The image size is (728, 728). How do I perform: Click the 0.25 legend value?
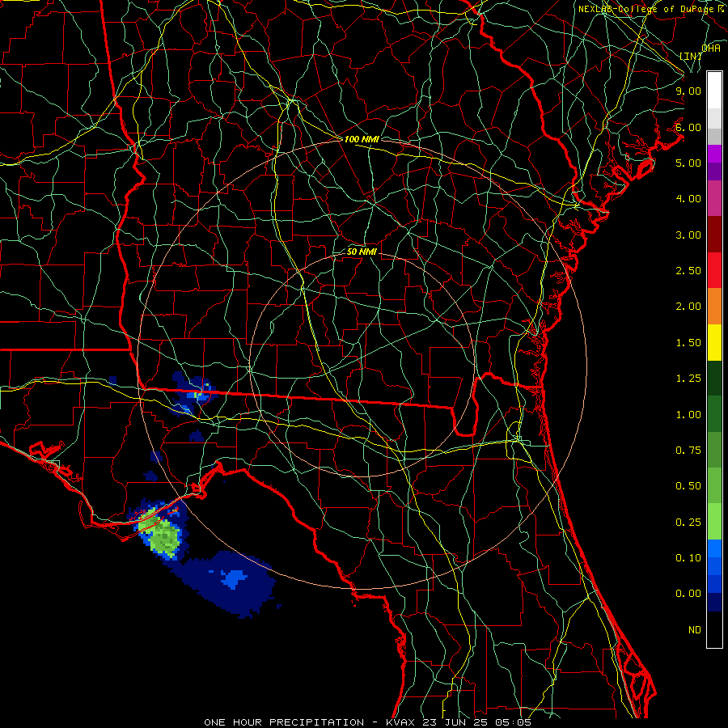(x=688, y=523)
